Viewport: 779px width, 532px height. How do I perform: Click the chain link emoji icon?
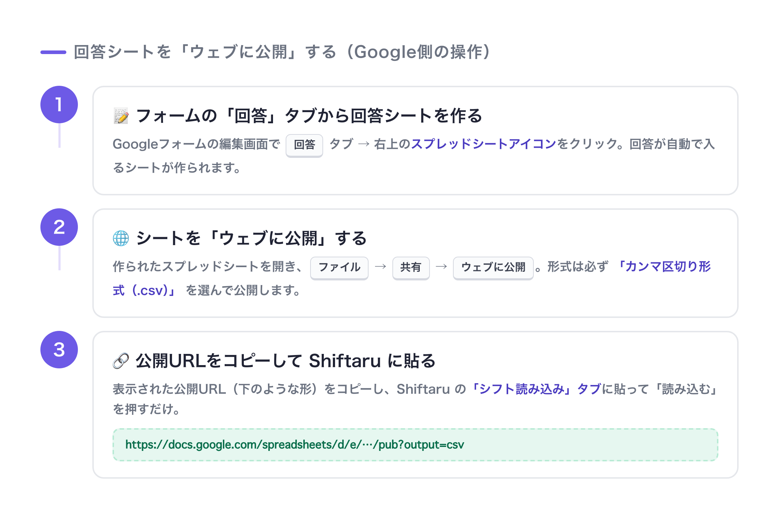pyautogui.click(x=121, y=361)
